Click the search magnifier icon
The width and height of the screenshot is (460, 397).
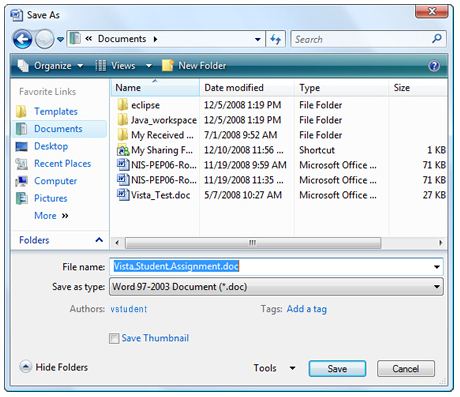pyautogui.click(x=437, y=39)
